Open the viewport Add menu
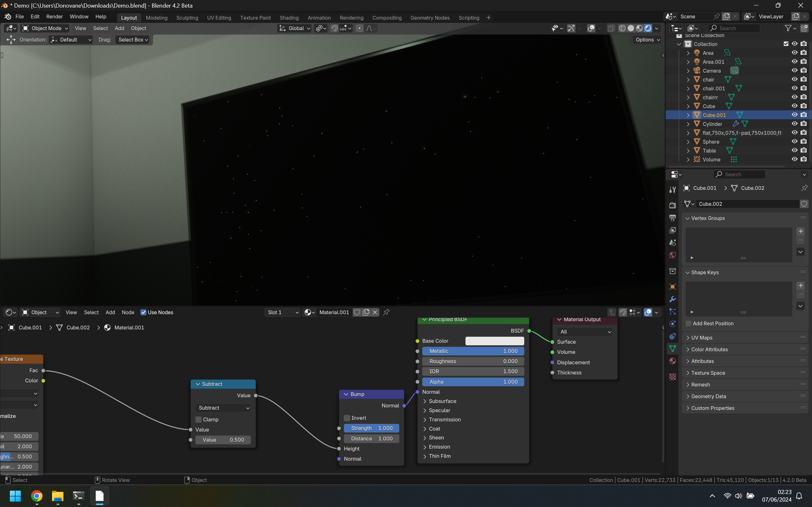Viewport: 812px width, 507px height. (119, 28)
